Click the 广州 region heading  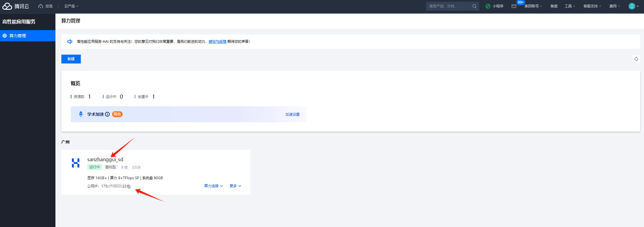[65, 142]
